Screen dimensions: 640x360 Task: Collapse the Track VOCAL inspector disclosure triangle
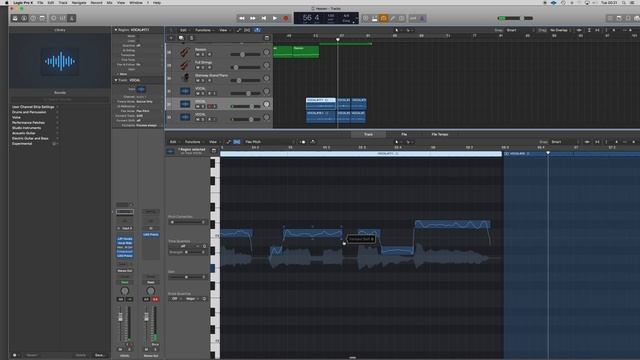[x=116, y=80]
